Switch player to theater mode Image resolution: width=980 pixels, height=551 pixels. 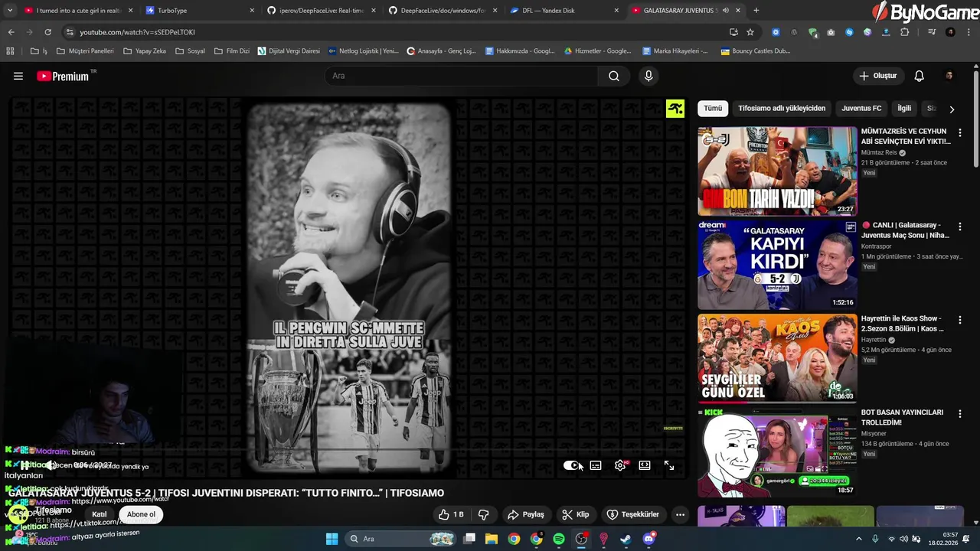pos(645,465)
